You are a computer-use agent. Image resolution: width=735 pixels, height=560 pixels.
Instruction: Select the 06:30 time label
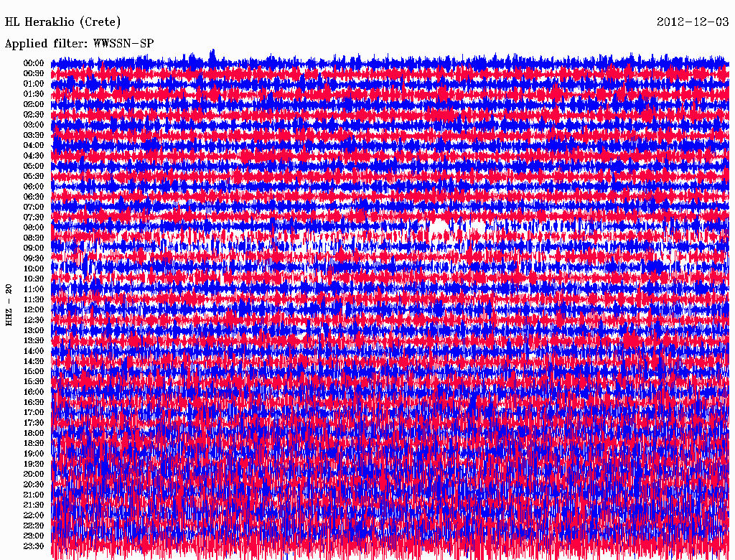[33, 197]
